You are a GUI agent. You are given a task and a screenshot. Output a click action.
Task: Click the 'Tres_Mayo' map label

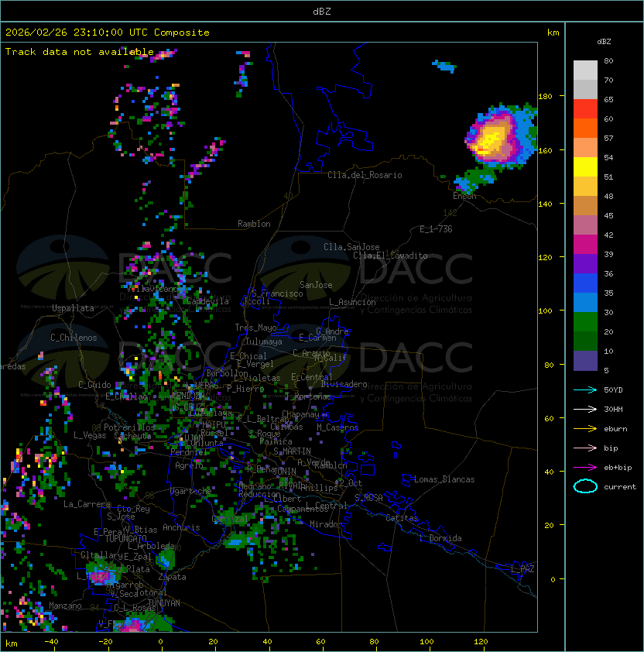click(x=255, y=328)
